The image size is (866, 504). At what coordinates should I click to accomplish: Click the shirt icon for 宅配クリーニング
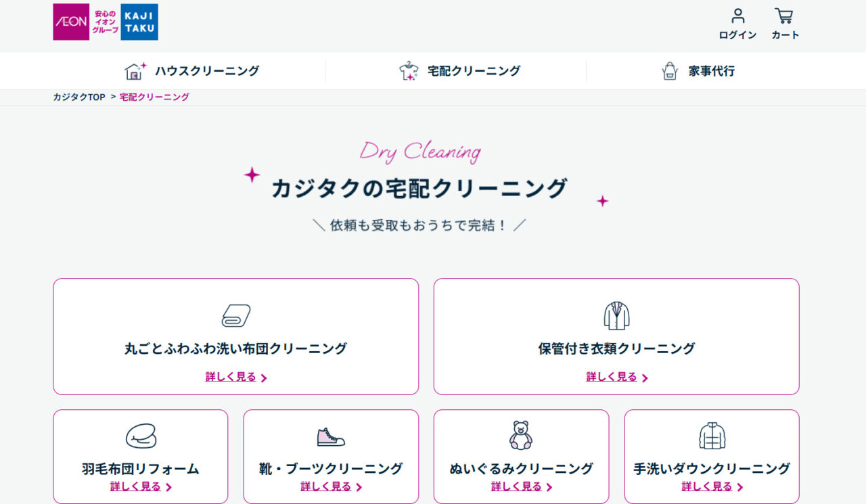[x=408, y=70]
